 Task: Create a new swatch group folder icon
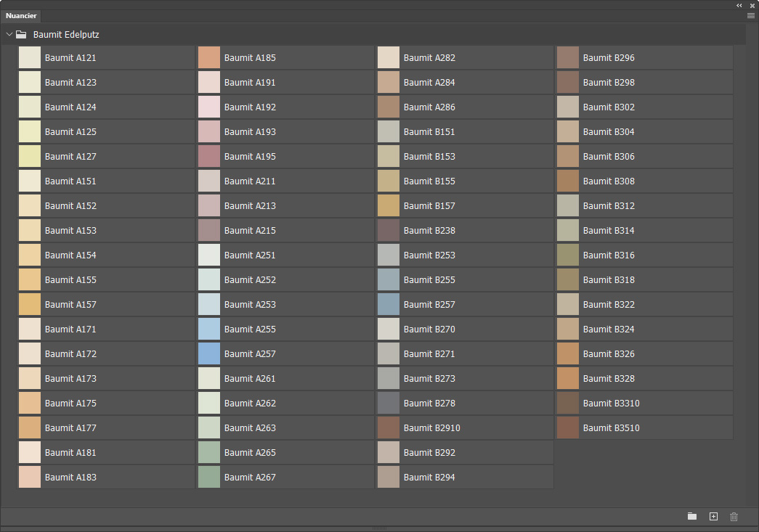(x=692, y=517)
